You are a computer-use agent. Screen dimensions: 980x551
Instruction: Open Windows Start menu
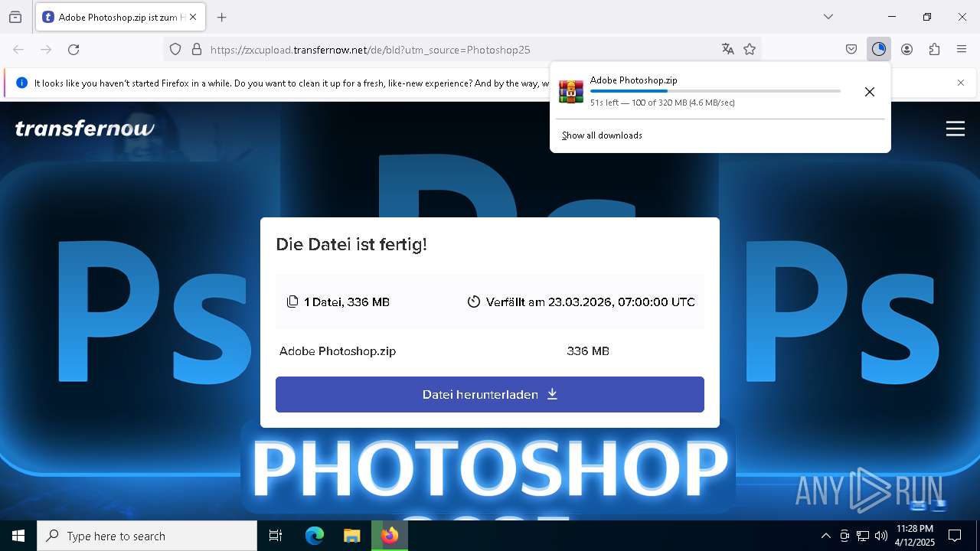click(18, 536)
